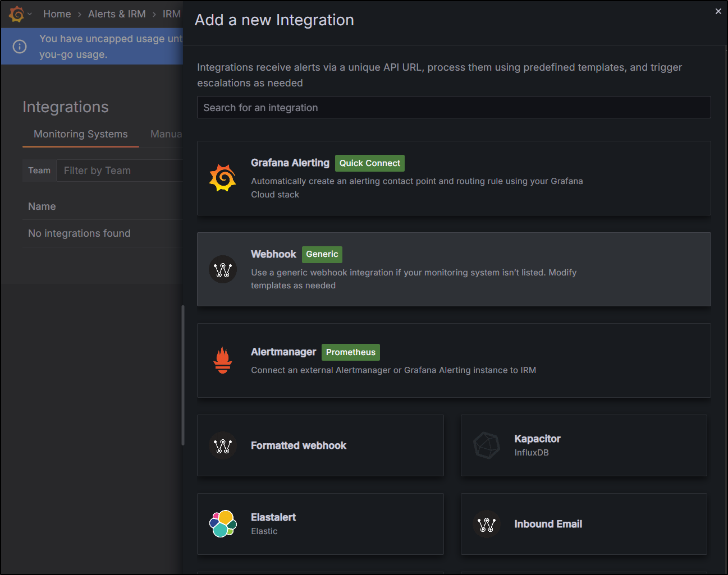Expand the chevron next to the Grafana logo
Screen dimensions: 728x575
tap(30, 14)
